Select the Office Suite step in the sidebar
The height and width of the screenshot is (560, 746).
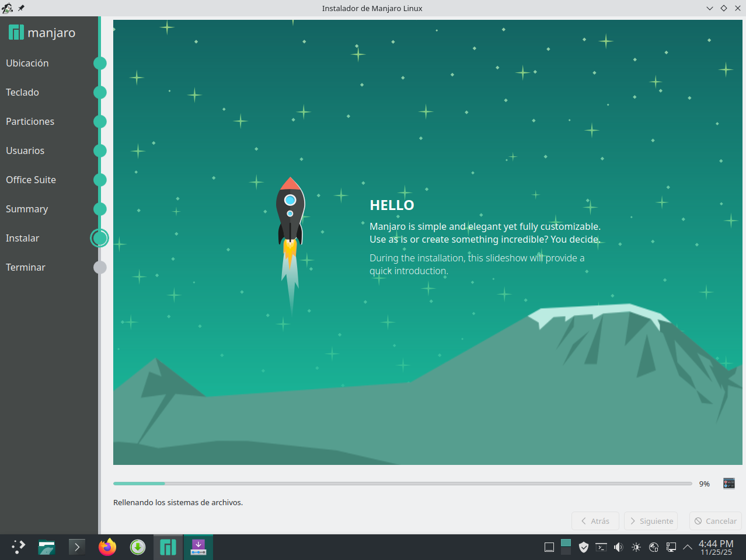31,180
